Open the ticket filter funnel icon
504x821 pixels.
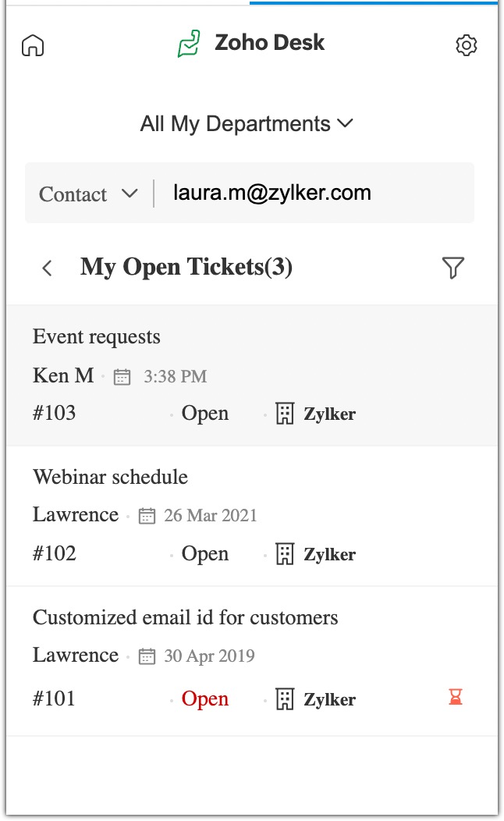tap(453, 268)
